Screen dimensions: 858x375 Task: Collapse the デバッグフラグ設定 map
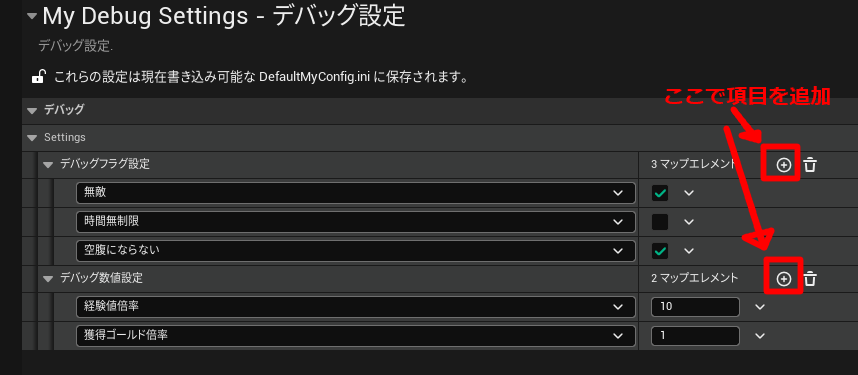coord(49,164)
